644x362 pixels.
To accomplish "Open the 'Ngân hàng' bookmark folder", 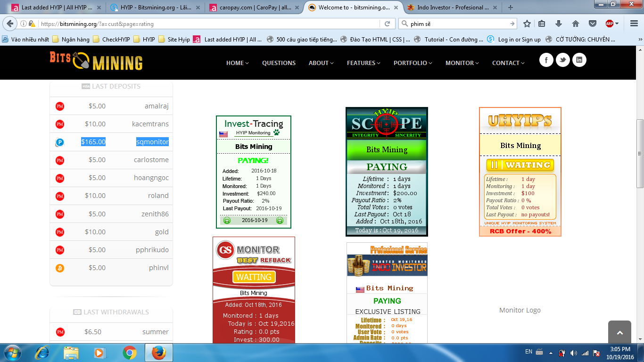I will coord(71,40).
